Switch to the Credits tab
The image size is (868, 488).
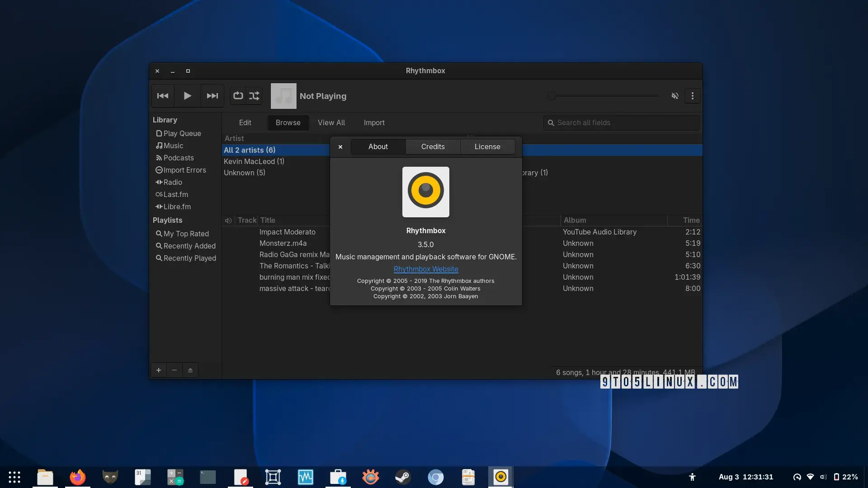click(433, 146)
